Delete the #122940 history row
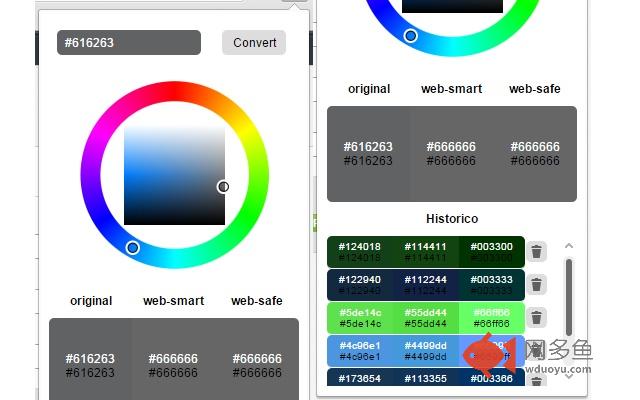 pyautogui.click(x=536, y=284)
